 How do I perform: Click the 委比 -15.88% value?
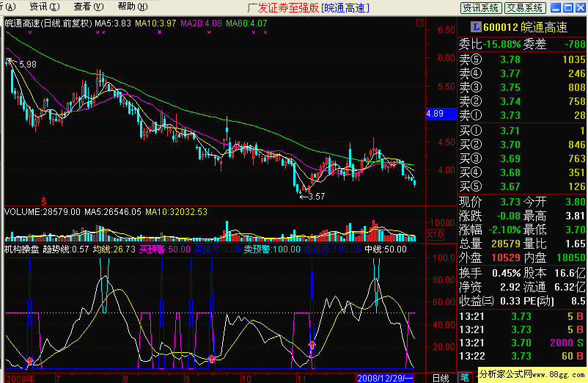[501, 45]
